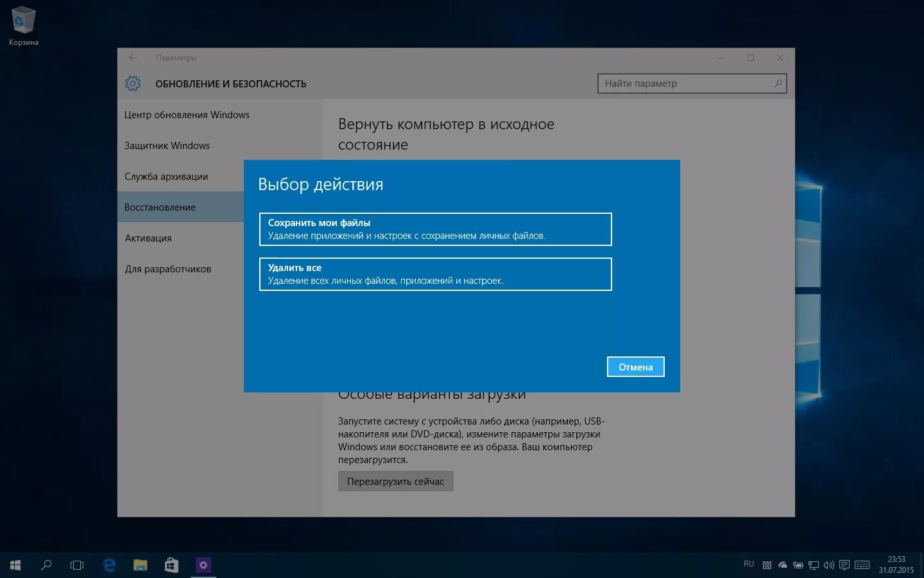The width and height of the screenshot is (924, 578).
Task: Close the Параметры window
Action: [780, 58]
